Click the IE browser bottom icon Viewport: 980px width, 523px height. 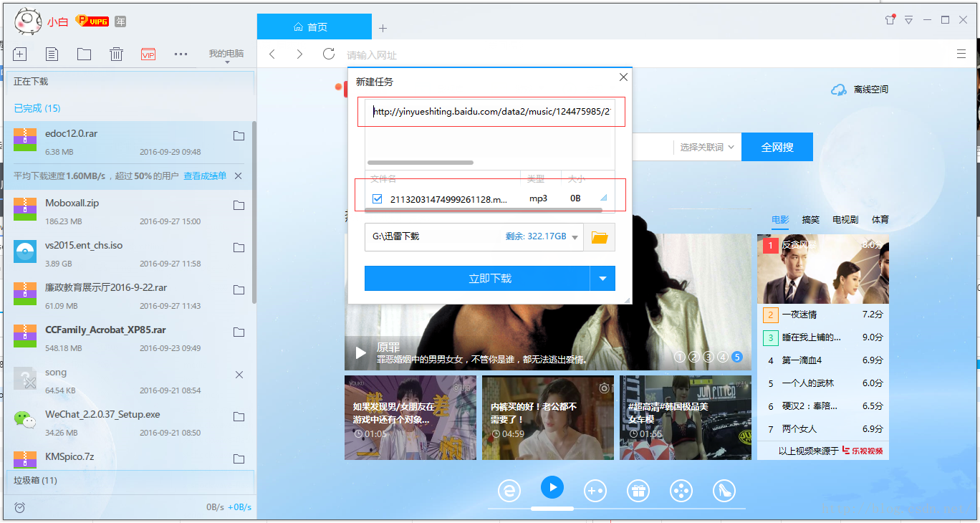pos(509,491)
